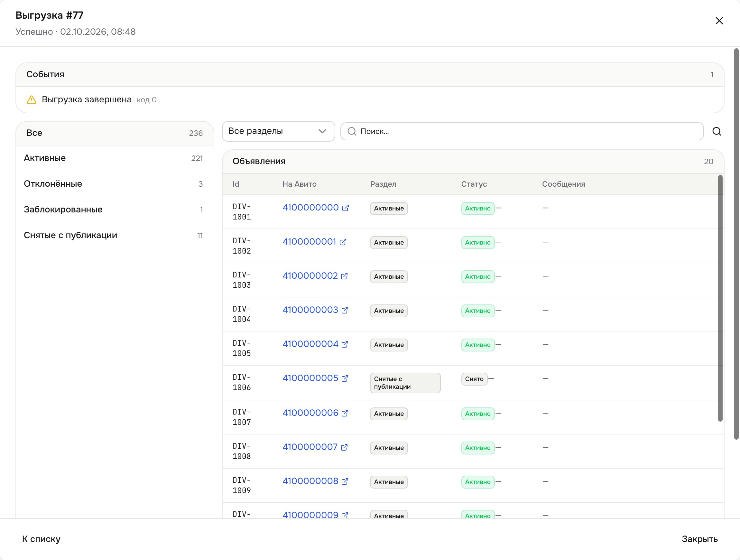740x560 pixels.
Task: Open external link icon for 4100000005
Action: point(345,378)
